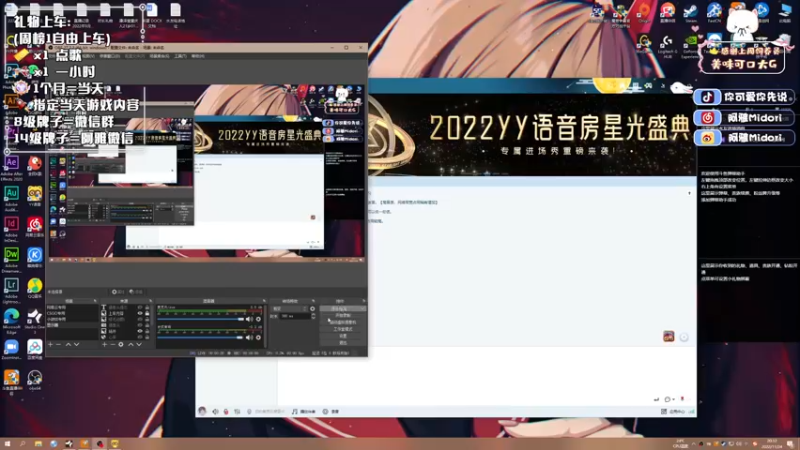Adjust second mixer channel volume slider
This screenshot has height=450, width=800.
[201, 337]
